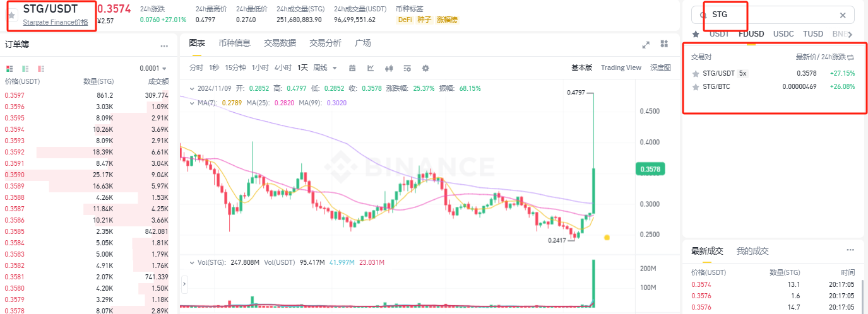868x314 pixels.
Task: Open chart settings gear icon
Action: point(425,68)
